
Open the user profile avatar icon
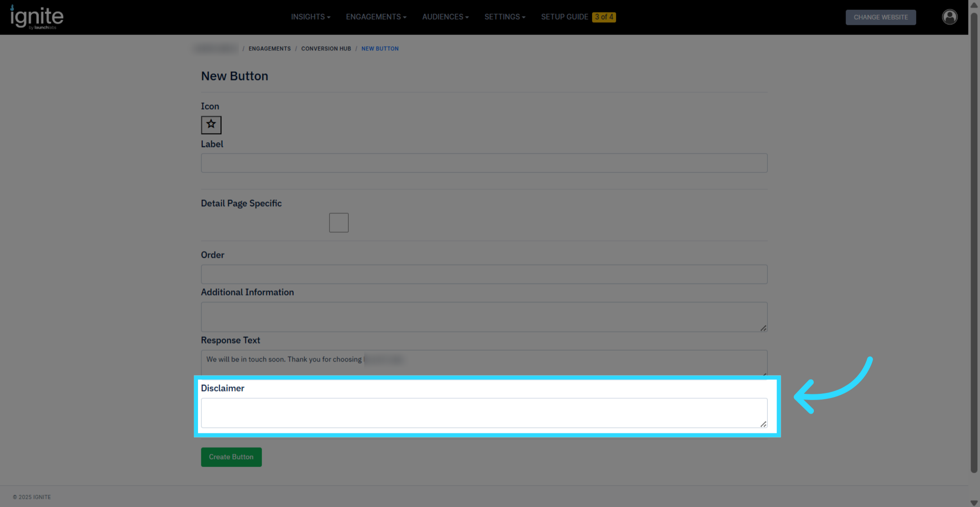(x=949, y=17)
